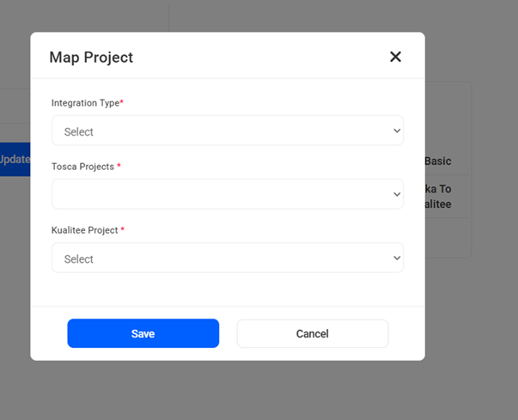Click the Integration Type field label
The width and height of the screenshot is (518, 420).
pos(84,103)
